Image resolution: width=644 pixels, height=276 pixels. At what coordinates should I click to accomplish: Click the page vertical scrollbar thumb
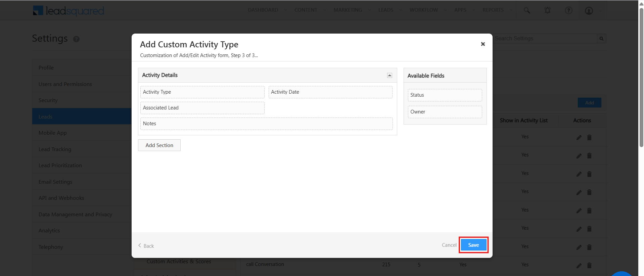[x=641, y=77]
